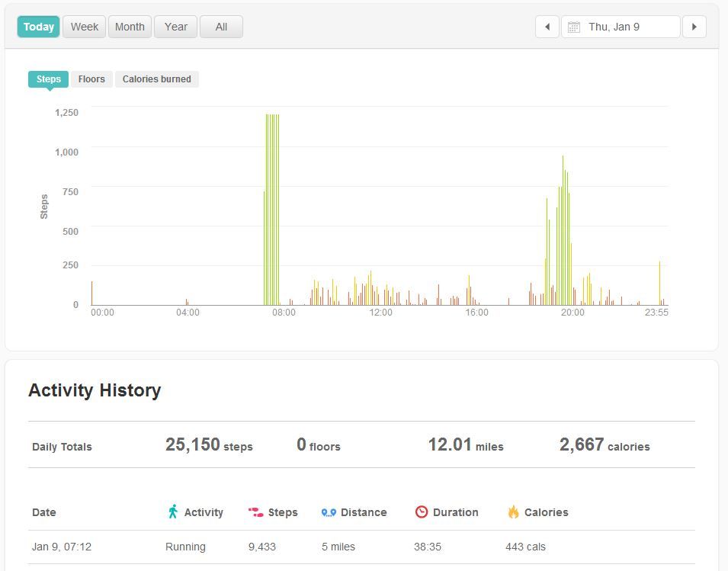Click the footprints Steps column icon

255,512
